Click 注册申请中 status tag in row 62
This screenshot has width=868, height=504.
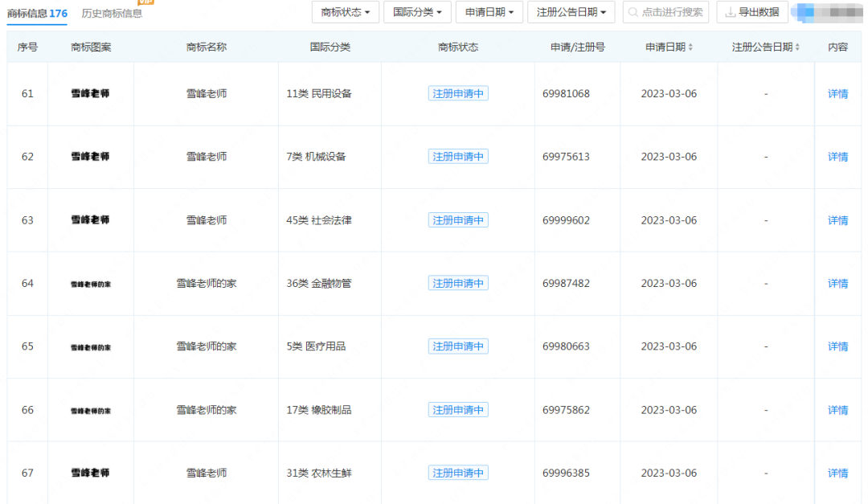(x=458, y=157)
